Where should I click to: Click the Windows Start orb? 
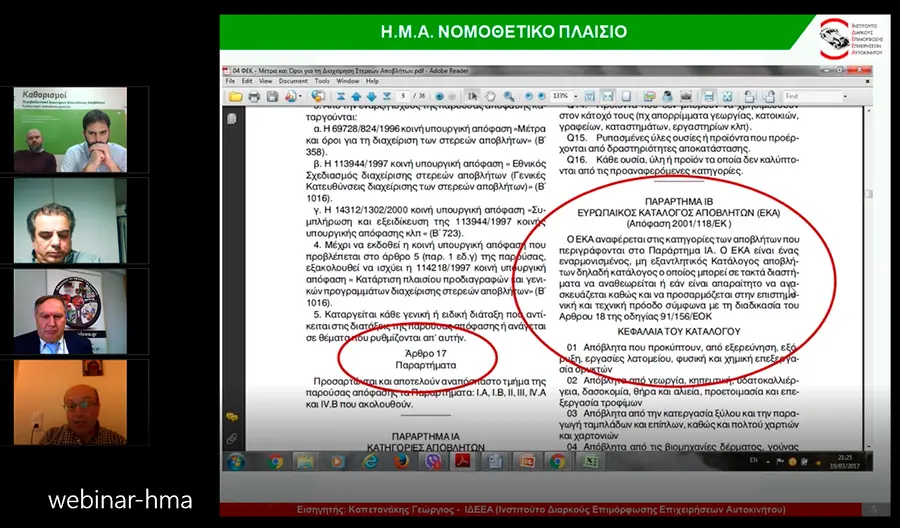pyautogui.click(x=235, y=461)
